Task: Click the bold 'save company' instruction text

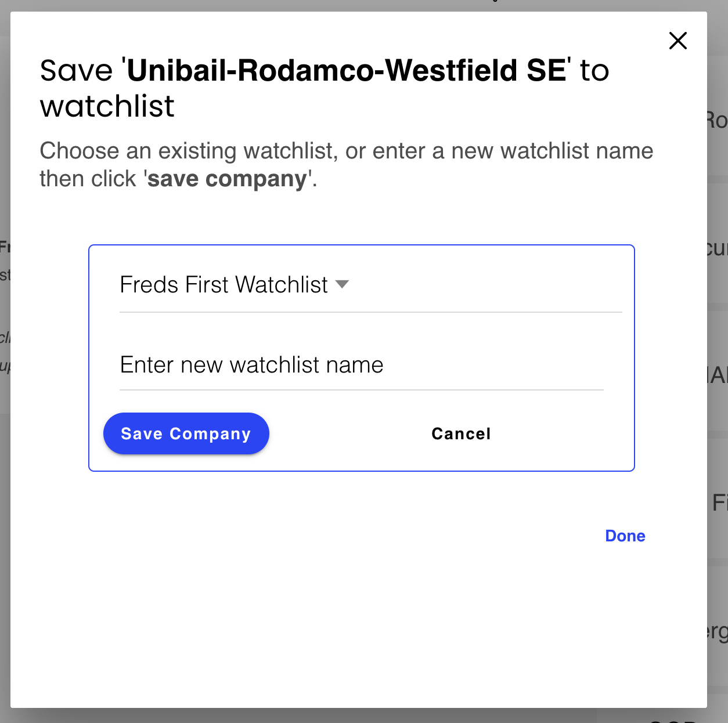Action: (x=227, y=179)
